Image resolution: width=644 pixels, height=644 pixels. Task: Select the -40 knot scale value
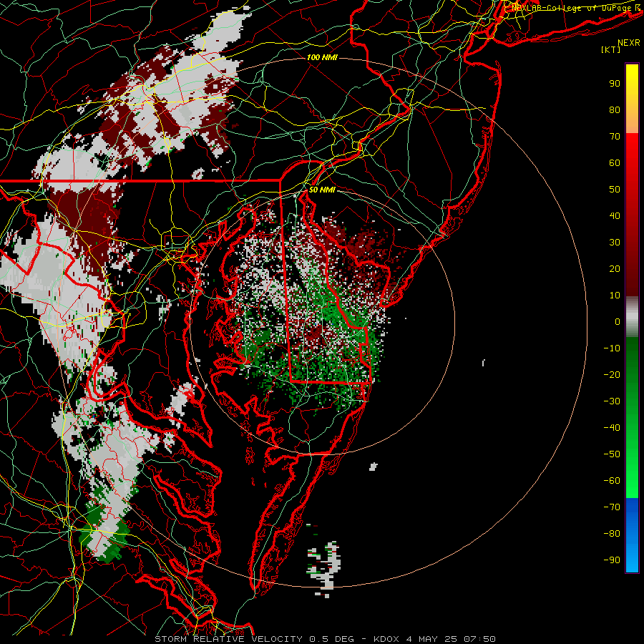(612, 428)
